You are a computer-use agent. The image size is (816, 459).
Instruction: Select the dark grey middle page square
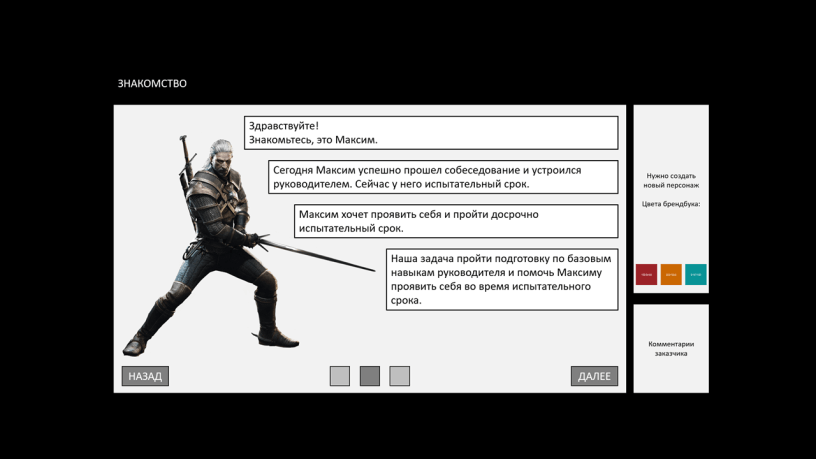[x=369, y=376]
